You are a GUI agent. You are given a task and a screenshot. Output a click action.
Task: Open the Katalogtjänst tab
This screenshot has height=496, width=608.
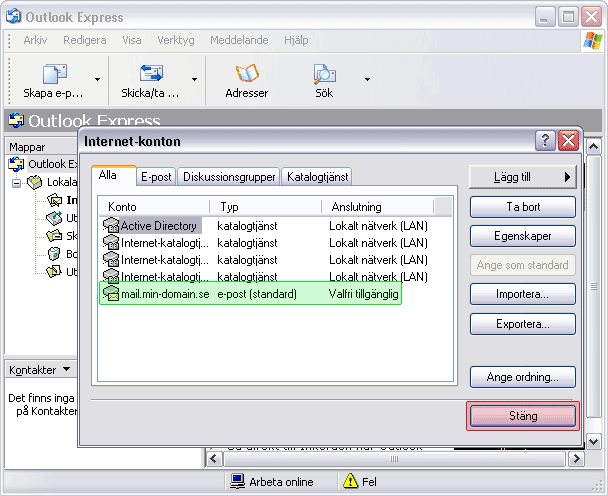[x=317, y=177]
